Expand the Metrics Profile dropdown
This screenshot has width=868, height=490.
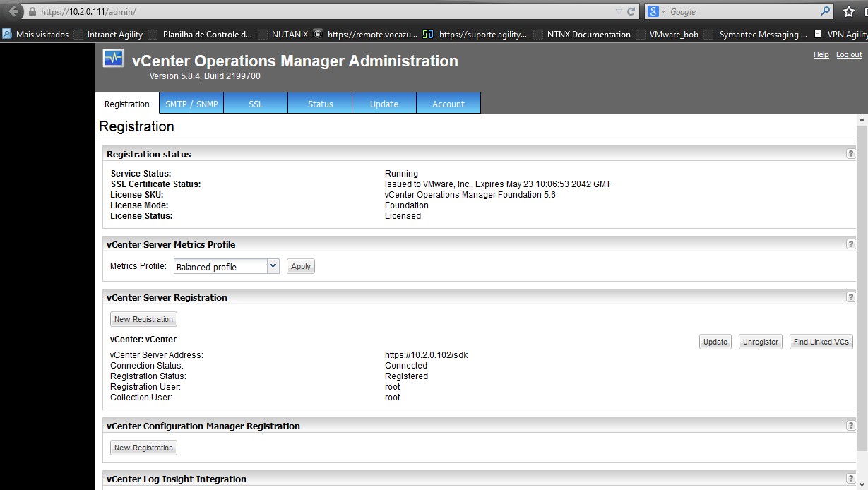click(273, 266)
